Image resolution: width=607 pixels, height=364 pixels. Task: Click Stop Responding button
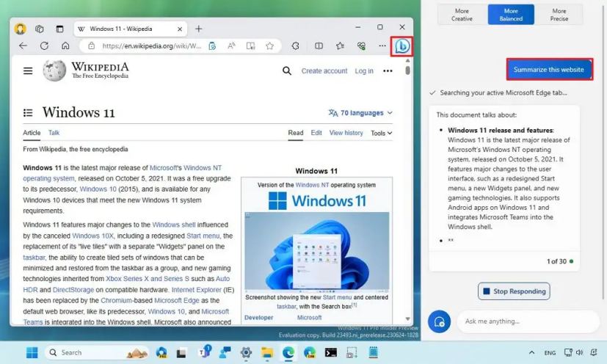pos(514,291)
